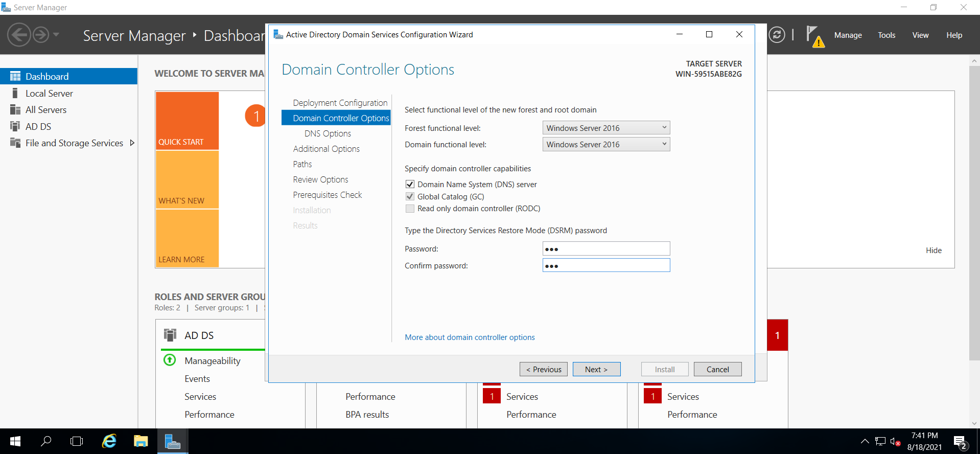This screenshot has width=980, height=454.
Task: Click the refresh icon in Server Manager header
Action: point(777,35)
